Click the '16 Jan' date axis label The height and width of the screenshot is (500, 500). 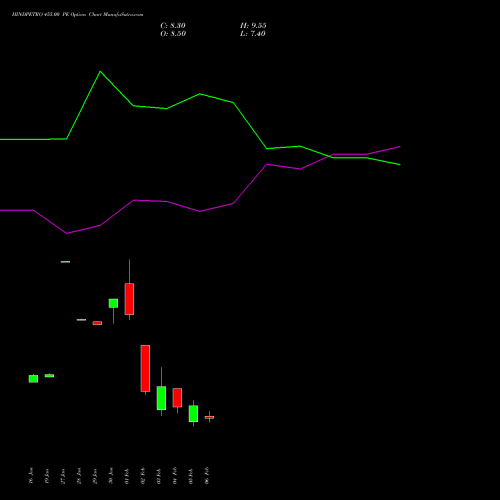[31, 476]
